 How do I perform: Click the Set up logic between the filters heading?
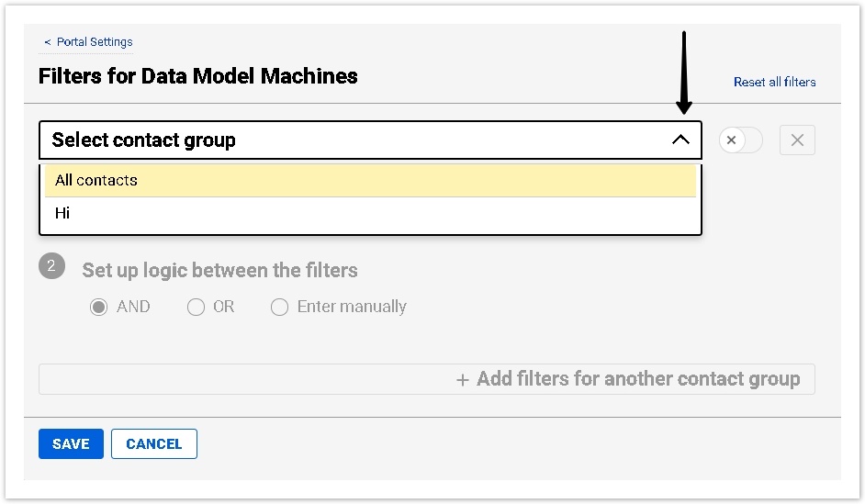pos(219,271)
